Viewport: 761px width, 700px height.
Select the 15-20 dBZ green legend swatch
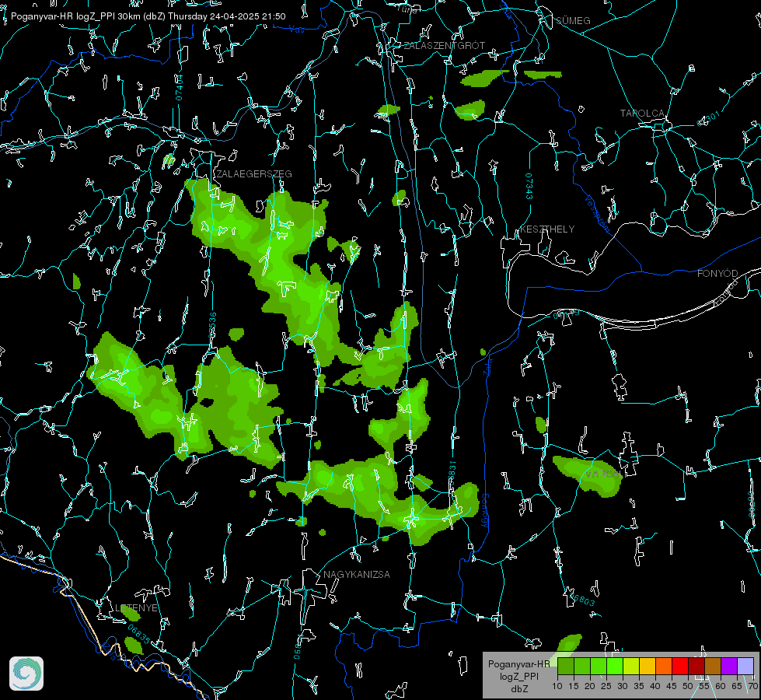pyautogui.click(x=582, y=667)
